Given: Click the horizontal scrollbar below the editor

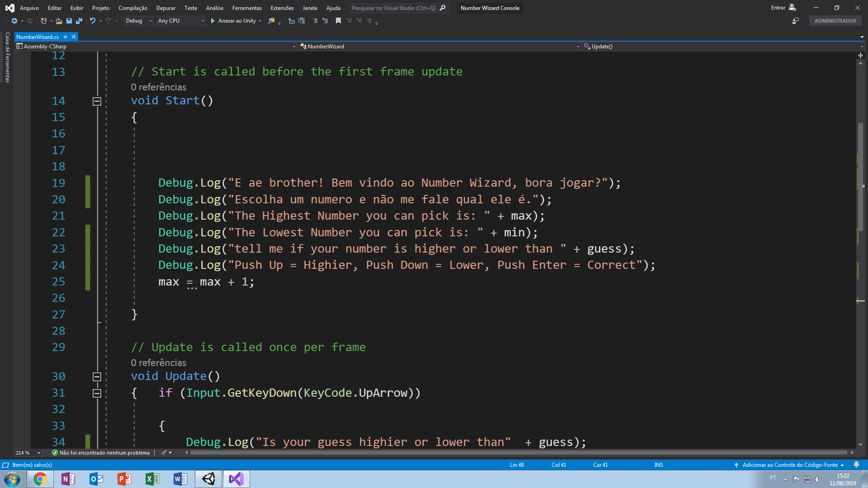Looking at the screenshot, I should tap(519, 452).
